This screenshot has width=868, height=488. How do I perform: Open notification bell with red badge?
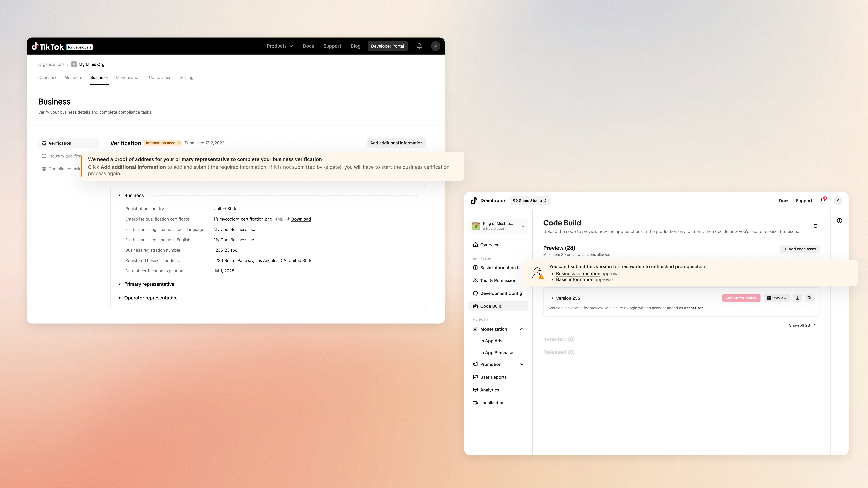(823, 200)
